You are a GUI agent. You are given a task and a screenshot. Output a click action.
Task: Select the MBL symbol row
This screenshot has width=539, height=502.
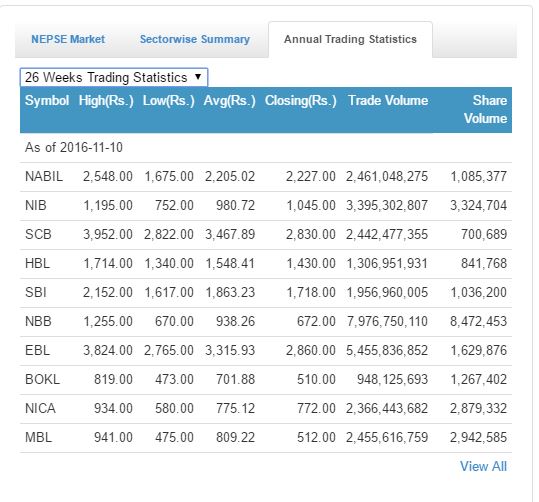pyautogui.click(x=266, y=438)
